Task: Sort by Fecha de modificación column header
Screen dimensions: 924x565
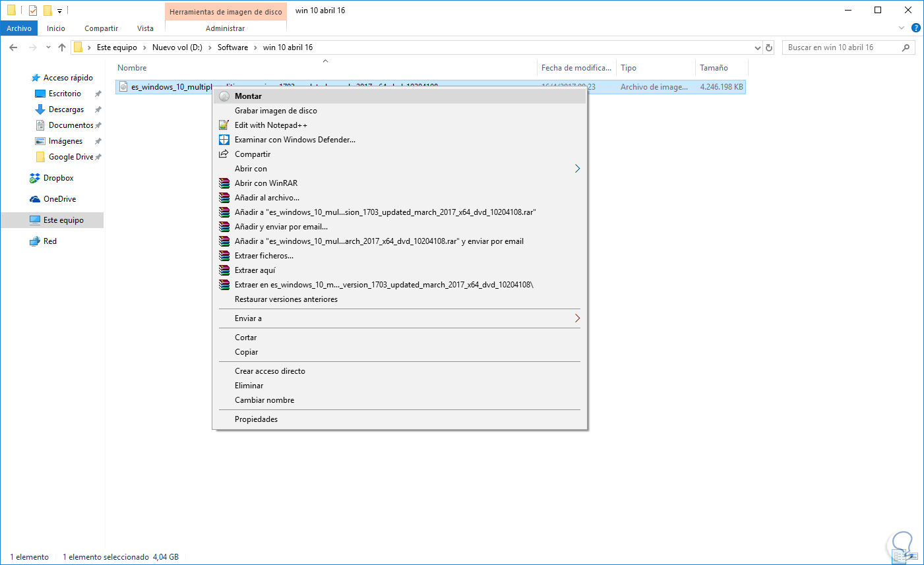Action: pos(576,68)
